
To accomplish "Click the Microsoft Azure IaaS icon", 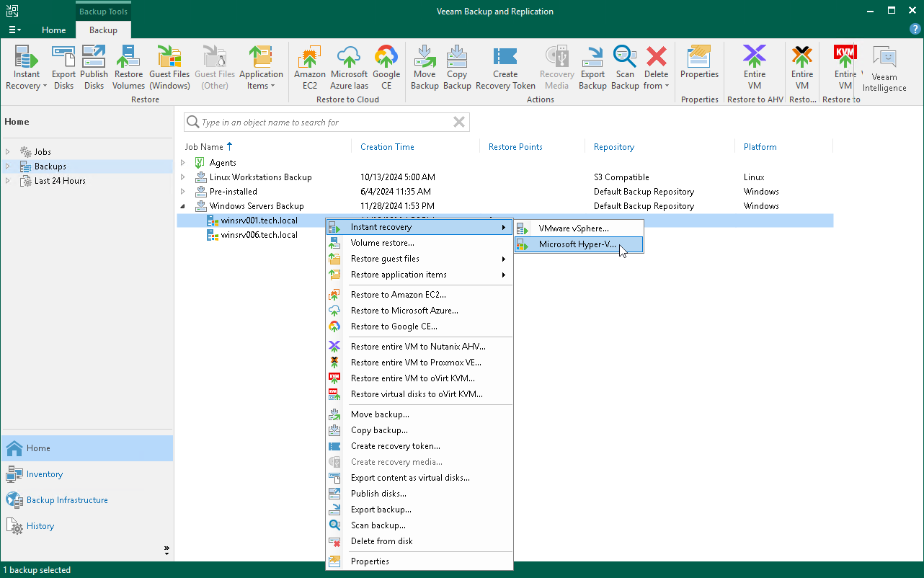I will (x=349, y=66).
